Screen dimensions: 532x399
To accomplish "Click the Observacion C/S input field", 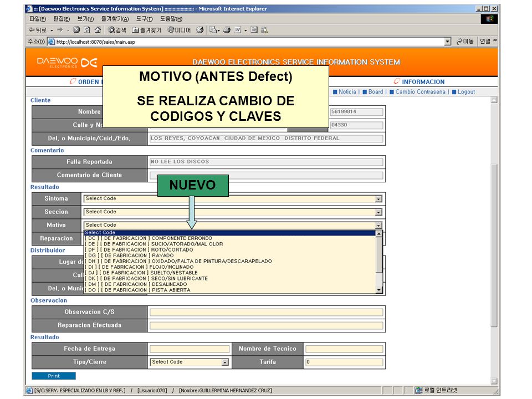I will click(x=267, y=313).
